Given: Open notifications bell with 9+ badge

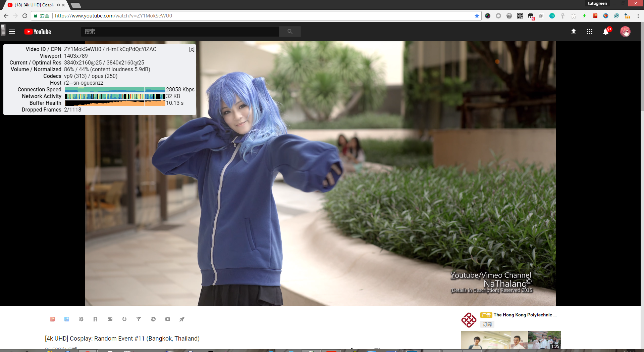Looking at the screenshot, I should click(606, 32).
